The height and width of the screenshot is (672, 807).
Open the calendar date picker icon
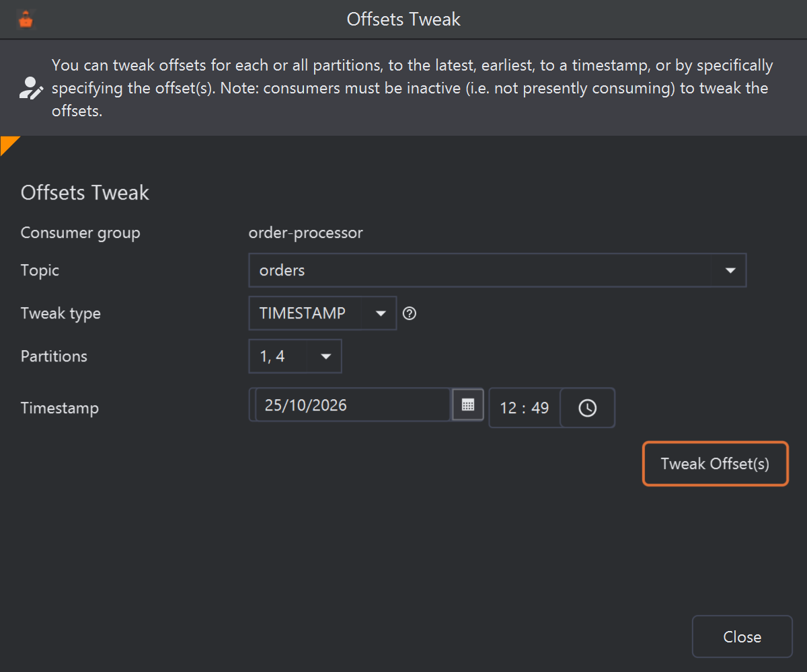468,405
